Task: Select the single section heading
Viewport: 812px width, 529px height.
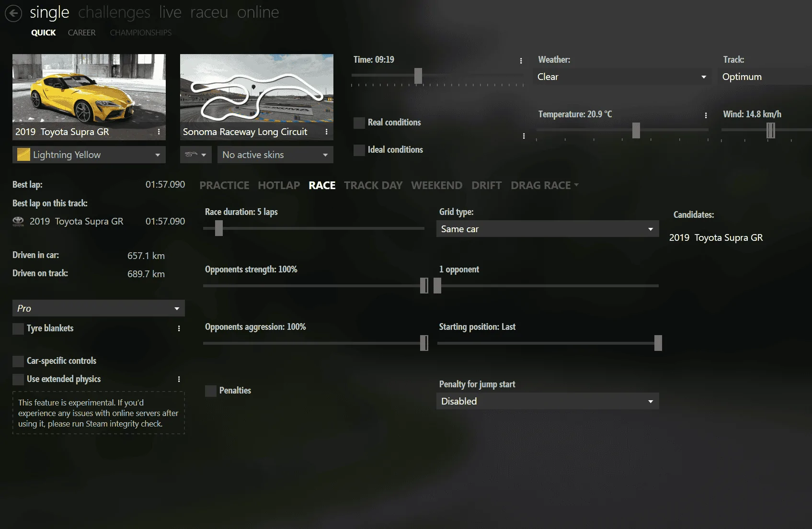Action: coord(49,12)
